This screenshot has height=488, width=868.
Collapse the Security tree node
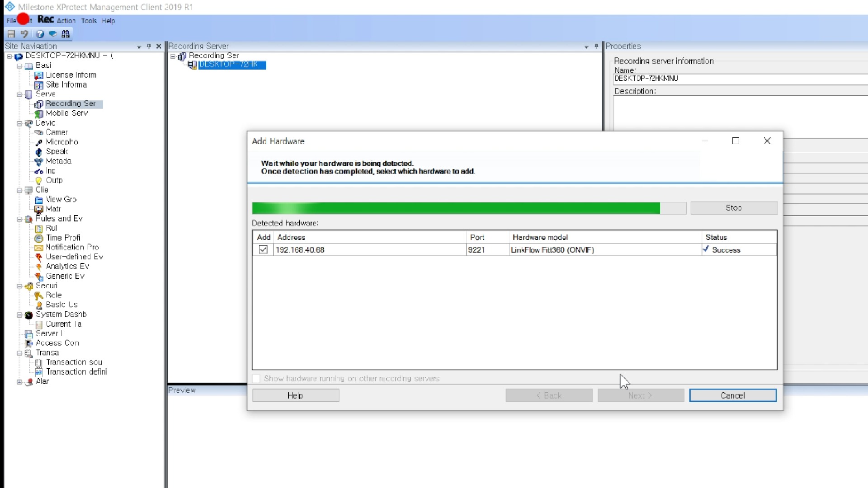pos(19,286)
